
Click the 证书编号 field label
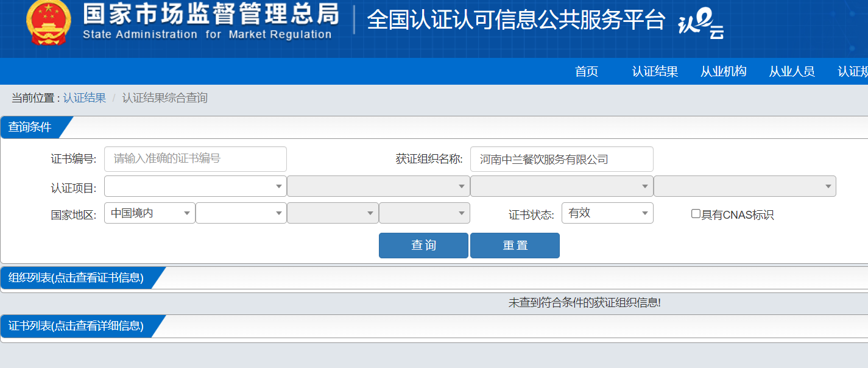(x=73, y=159)
